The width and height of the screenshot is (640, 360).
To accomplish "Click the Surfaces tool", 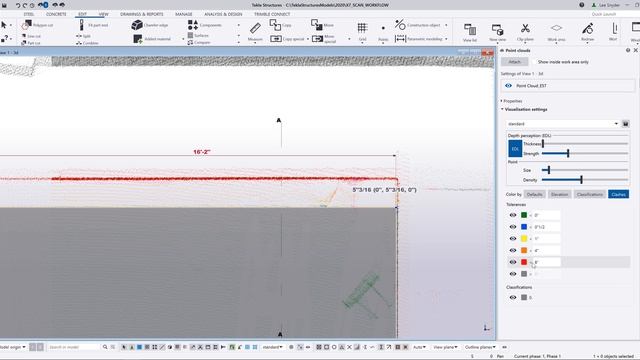I will click(x=198, y=36).
